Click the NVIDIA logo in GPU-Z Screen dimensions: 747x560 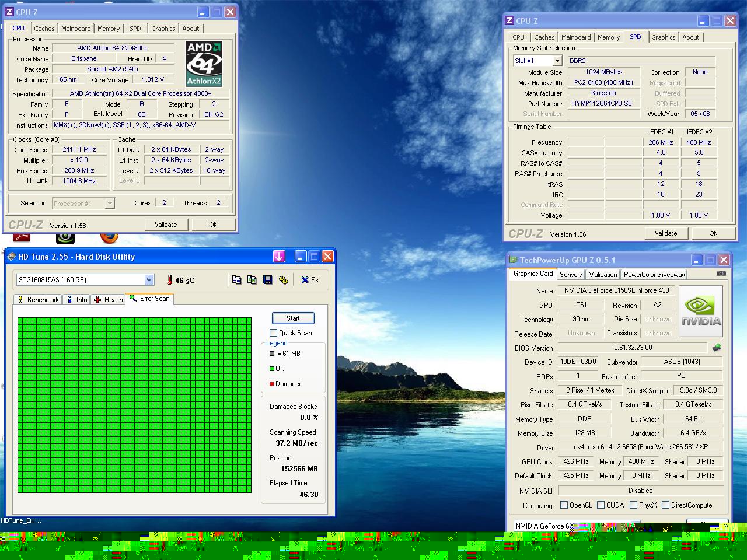(x=701, y=311)
